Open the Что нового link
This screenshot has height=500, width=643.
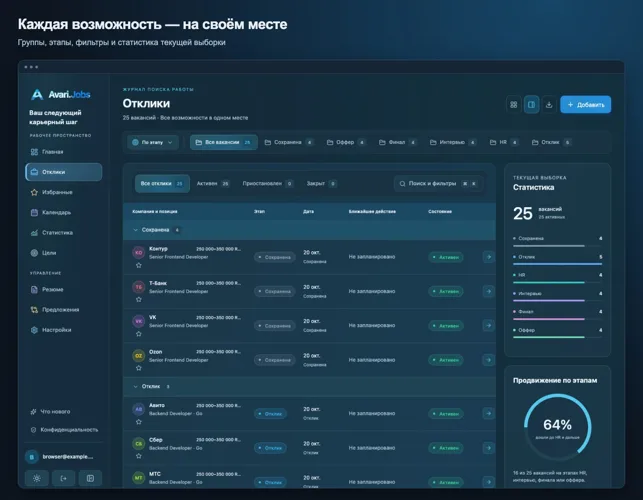pos(50,411)
